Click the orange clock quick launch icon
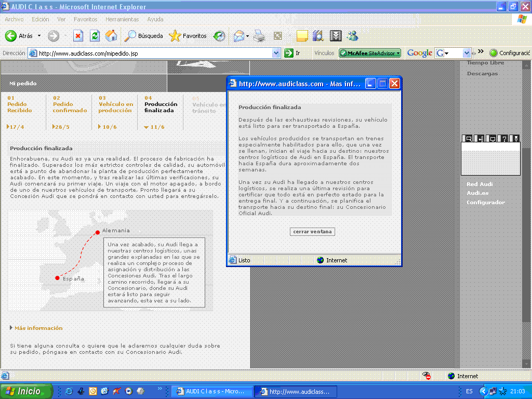This screenshot has height=399, width=532. tap(92, 391)
